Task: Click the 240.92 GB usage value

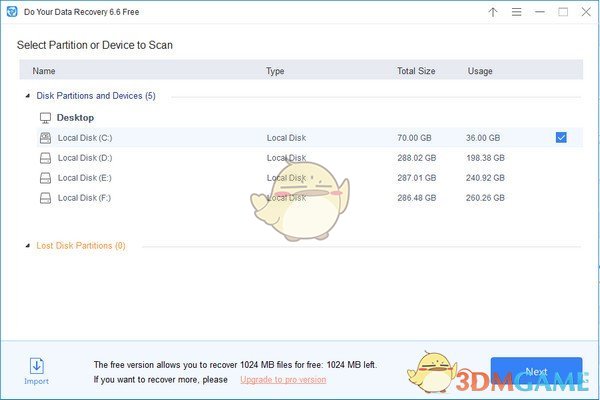Action: click(485, 178)
